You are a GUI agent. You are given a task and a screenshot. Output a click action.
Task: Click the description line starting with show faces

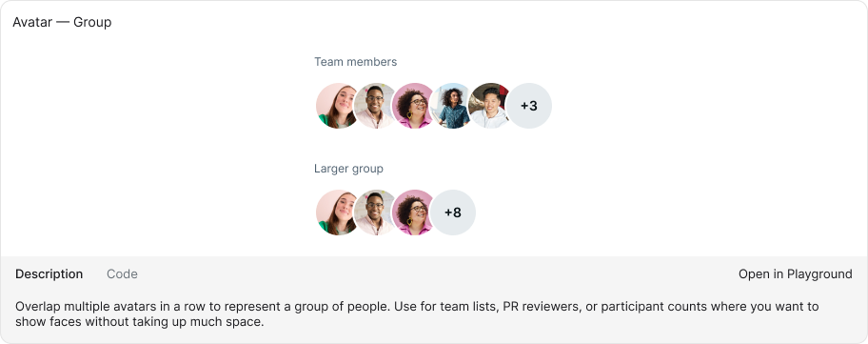point(140,321)
